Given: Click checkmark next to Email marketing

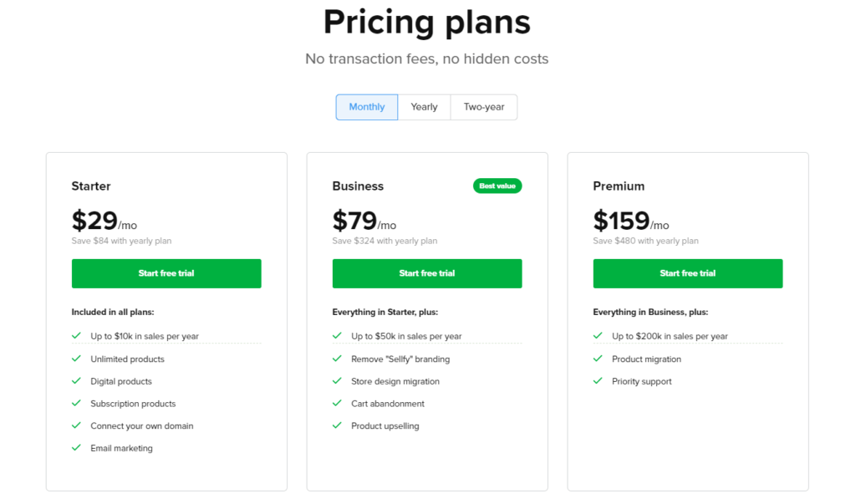Looking at the screenshot, I should coord(76,448).
